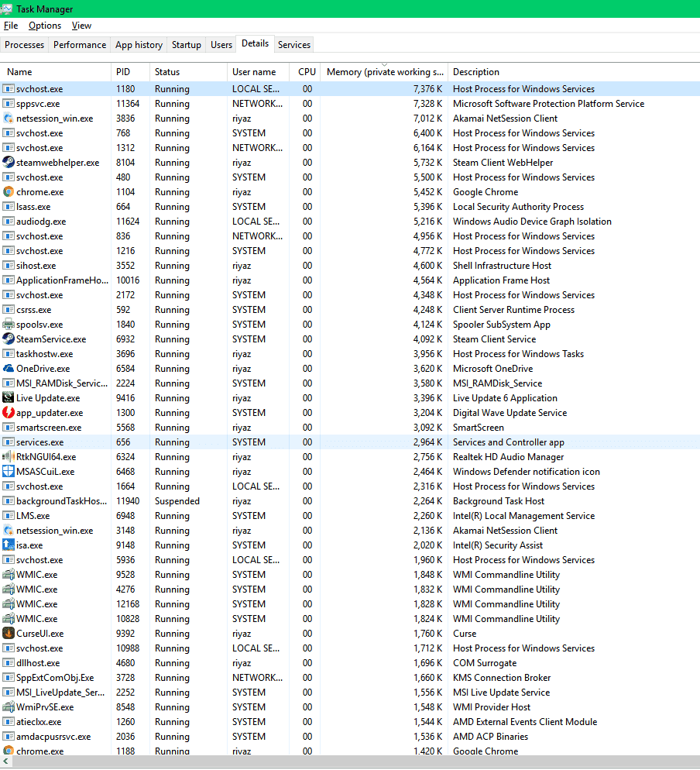Sort by Memory (private working set) column
The width and height of the screenshot is (700, 770).
pos(384,72)
